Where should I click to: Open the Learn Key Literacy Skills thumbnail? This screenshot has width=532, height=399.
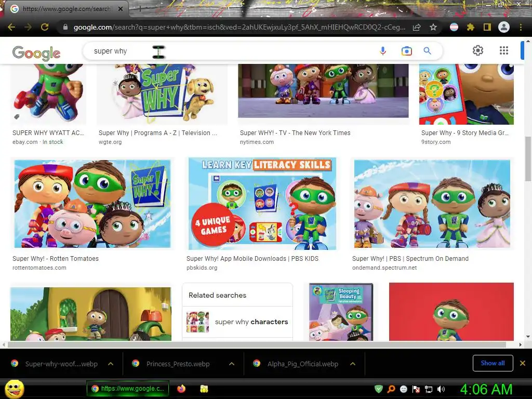click(262, 204)
